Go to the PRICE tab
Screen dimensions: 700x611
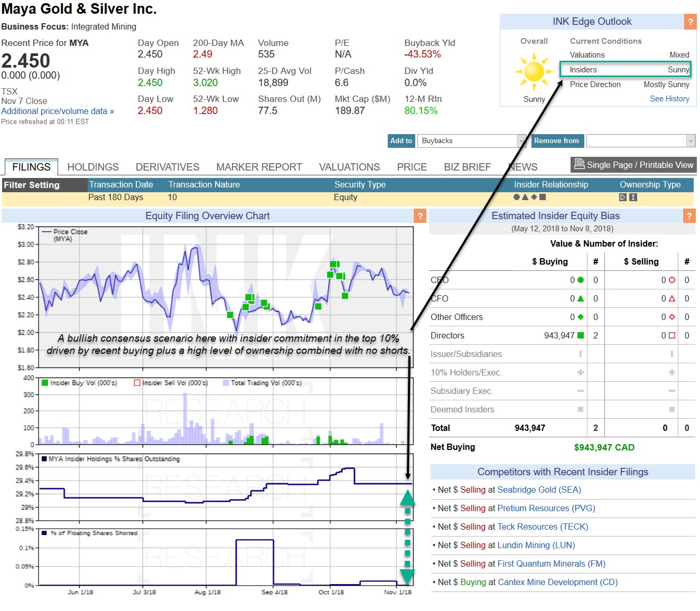click(412, 167)
